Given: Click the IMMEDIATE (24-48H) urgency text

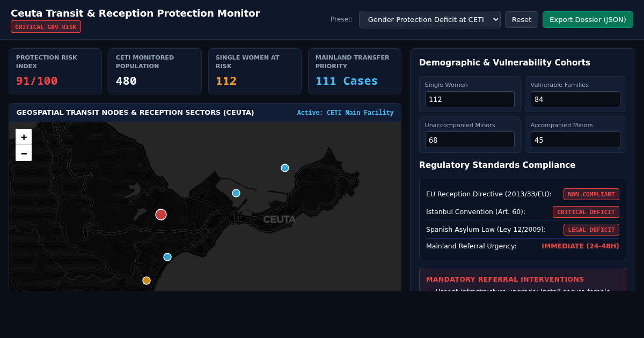Looking at the screenshot, I should click(580, 246).
